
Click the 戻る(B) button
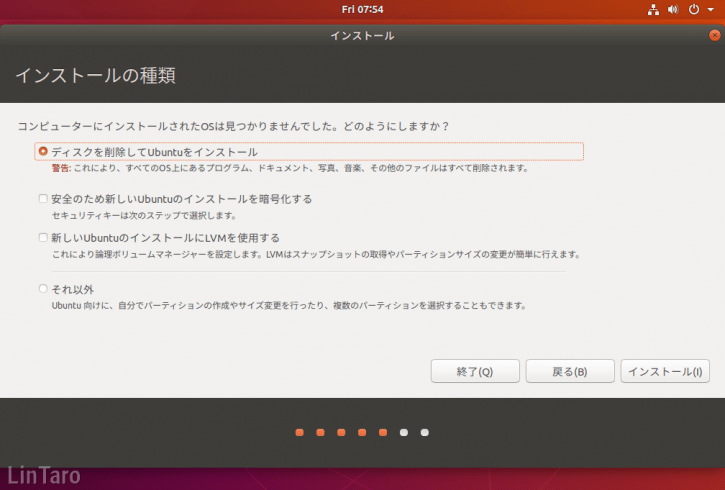coord(570,371)
